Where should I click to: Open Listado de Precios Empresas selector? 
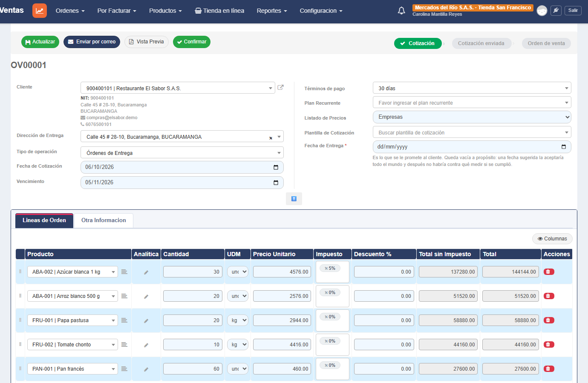click(472, 117)
